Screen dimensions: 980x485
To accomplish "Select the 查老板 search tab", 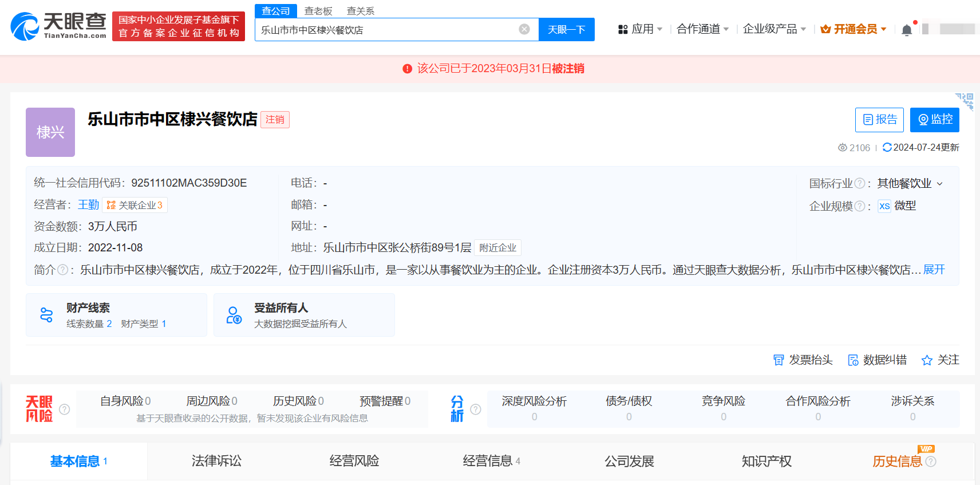I will pyautogui.click(x=318, y=11).
